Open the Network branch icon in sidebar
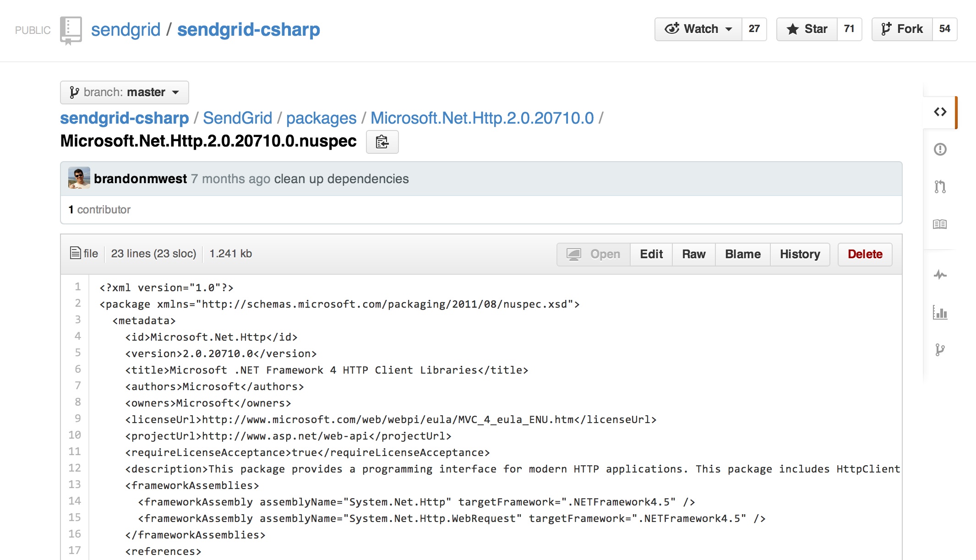The width and height of the screenshot is (976, 560). (x=940, y=350)
